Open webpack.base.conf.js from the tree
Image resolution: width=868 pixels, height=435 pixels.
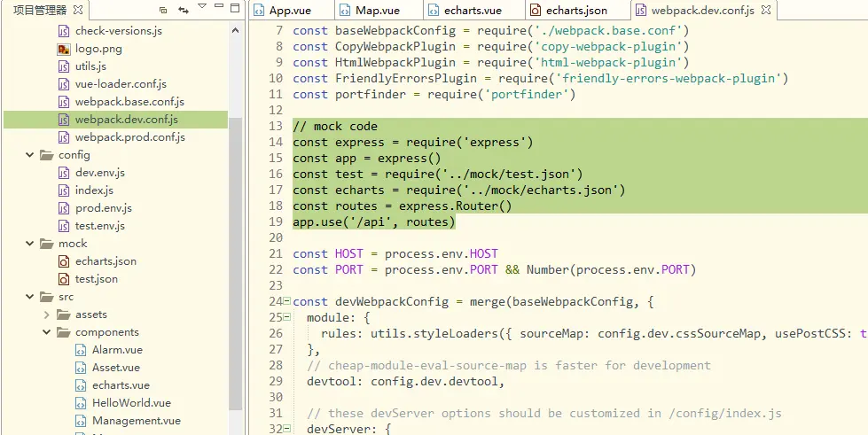point(130,102)
